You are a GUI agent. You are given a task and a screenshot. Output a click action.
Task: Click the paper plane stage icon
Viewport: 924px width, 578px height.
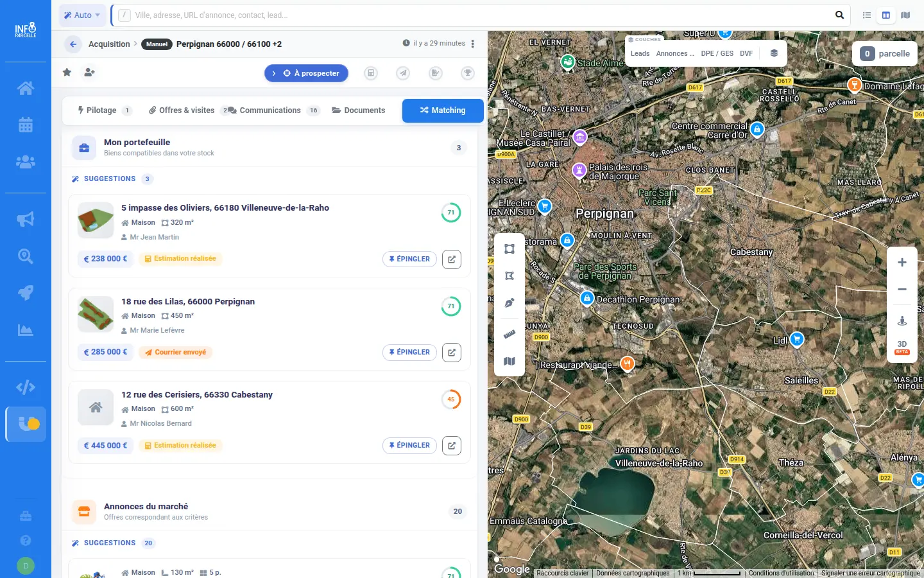403,73
